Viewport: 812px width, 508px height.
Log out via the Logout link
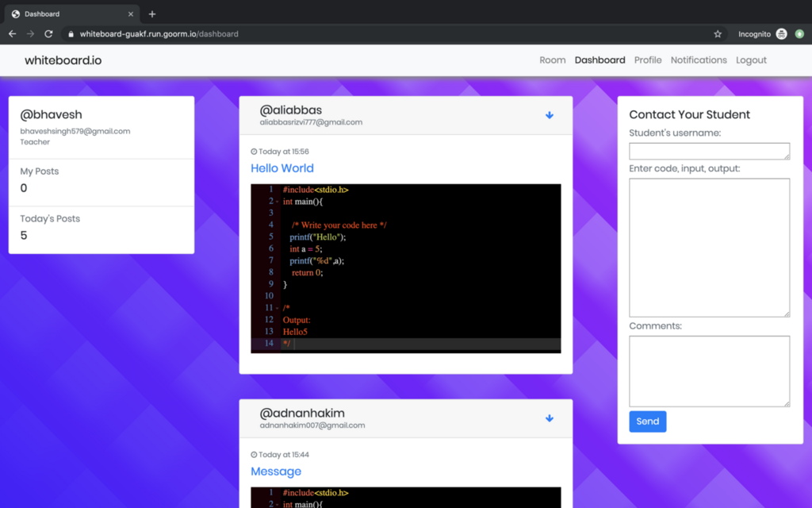(751, 60)
